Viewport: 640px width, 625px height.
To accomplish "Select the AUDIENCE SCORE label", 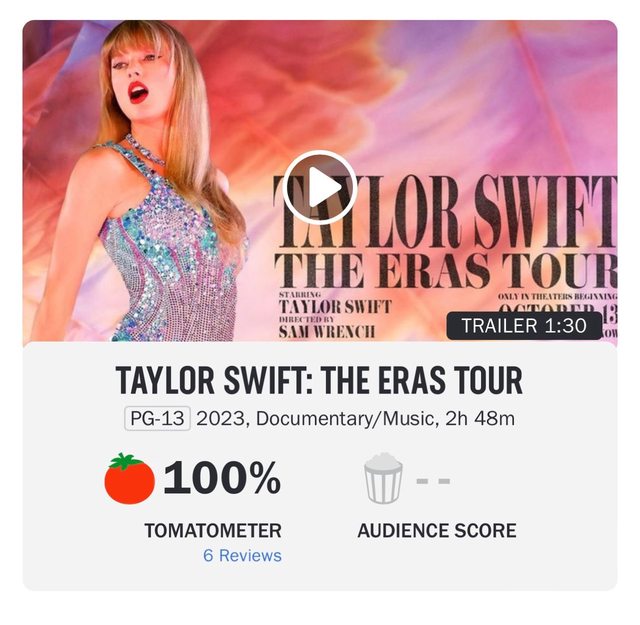I will pyautogui.click(x=437, y=530).
